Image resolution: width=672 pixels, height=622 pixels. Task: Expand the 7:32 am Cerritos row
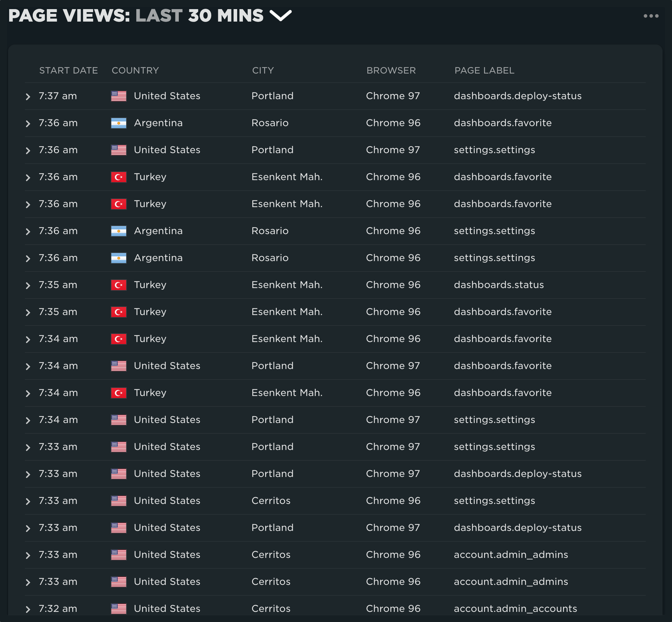(x=28, y=609)
